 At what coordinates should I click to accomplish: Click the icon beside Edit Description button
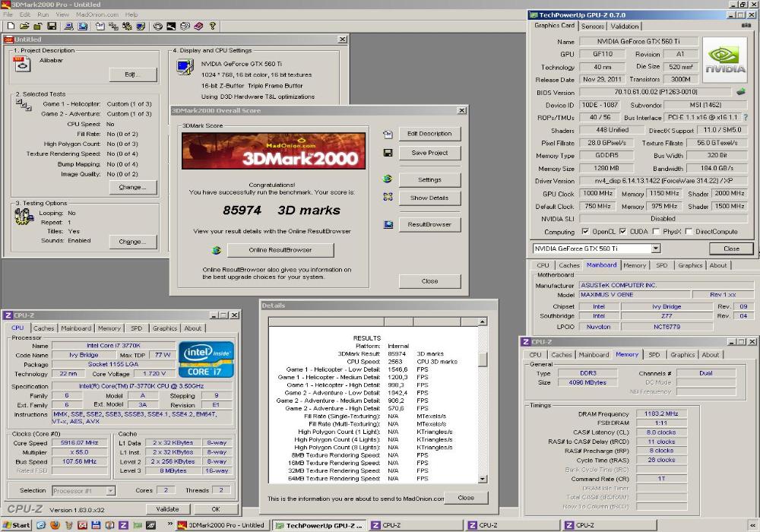coord(388,135)
